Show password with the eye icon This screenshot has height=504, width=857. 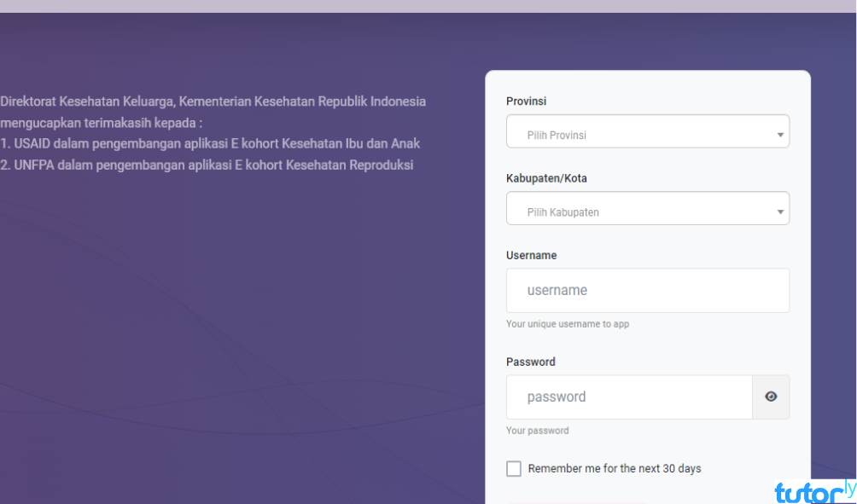click(x=771, y=397)
